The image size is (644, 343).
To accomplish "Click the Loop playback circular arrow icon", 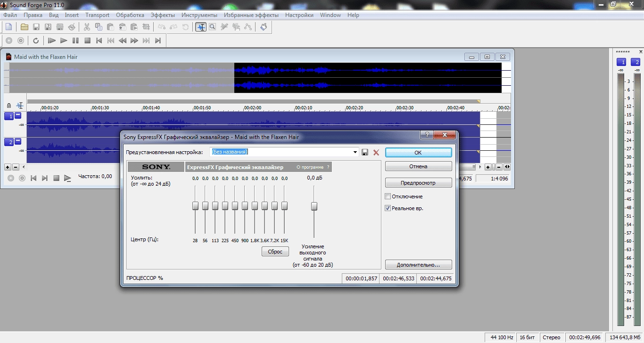I will pos(36,41).
